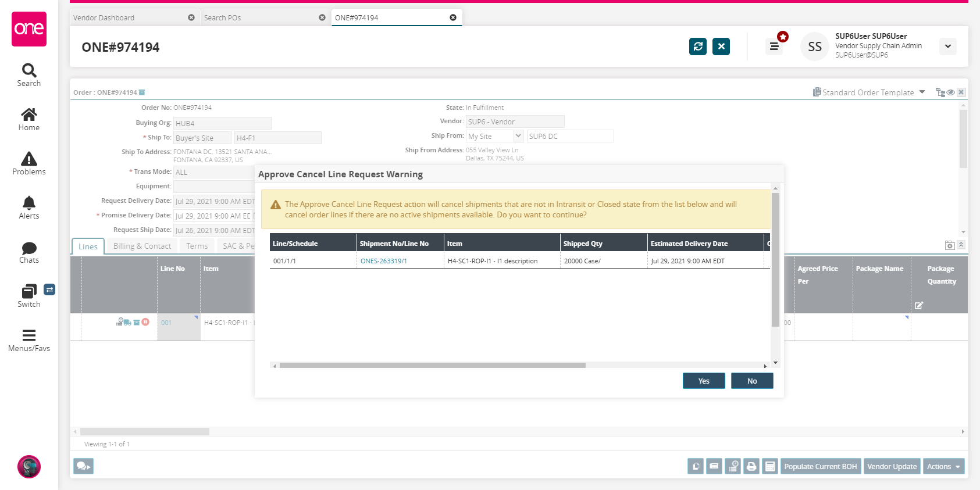This screenshot has width=980, height=490.
Task: Close the order panel with small X
Action: (961, 92)
